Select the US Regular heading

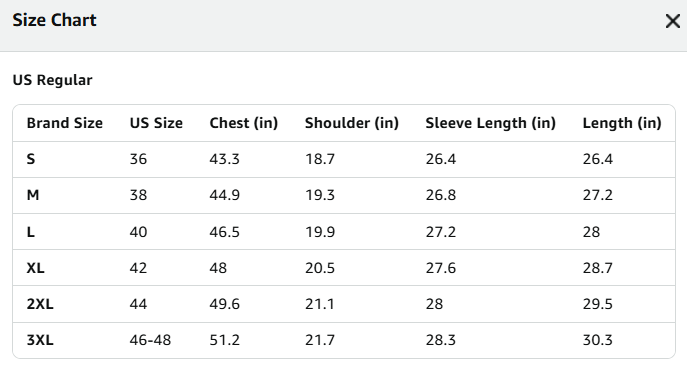53,80
